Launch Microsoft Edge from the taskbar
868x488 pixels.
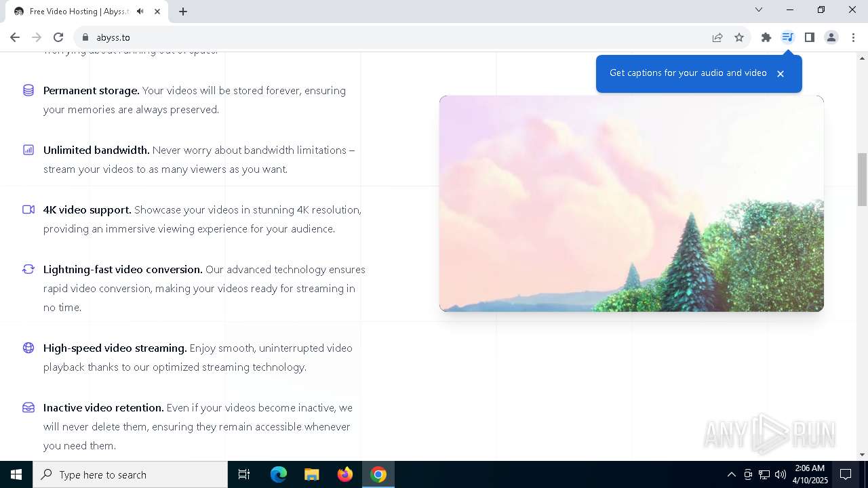pos(279,474)
